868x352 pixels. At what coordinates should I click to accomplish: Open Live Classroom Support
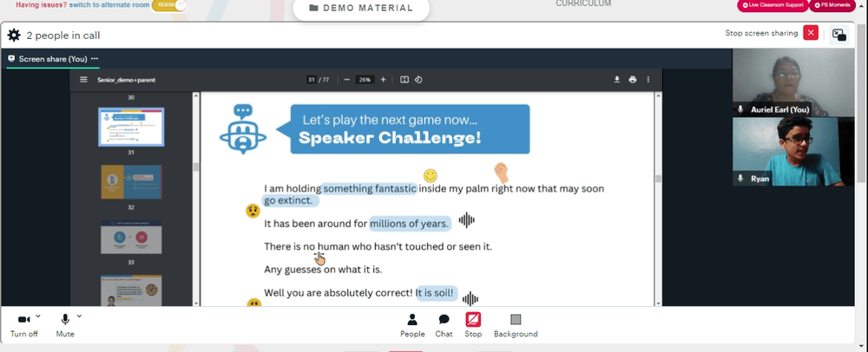tap(773, 5)
